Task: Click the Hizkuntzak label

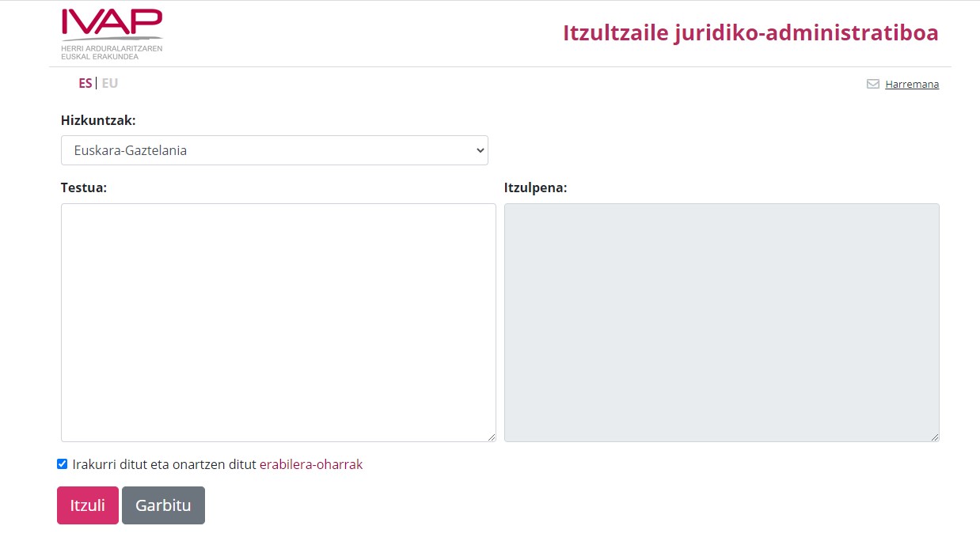Action: pos(98,121)
